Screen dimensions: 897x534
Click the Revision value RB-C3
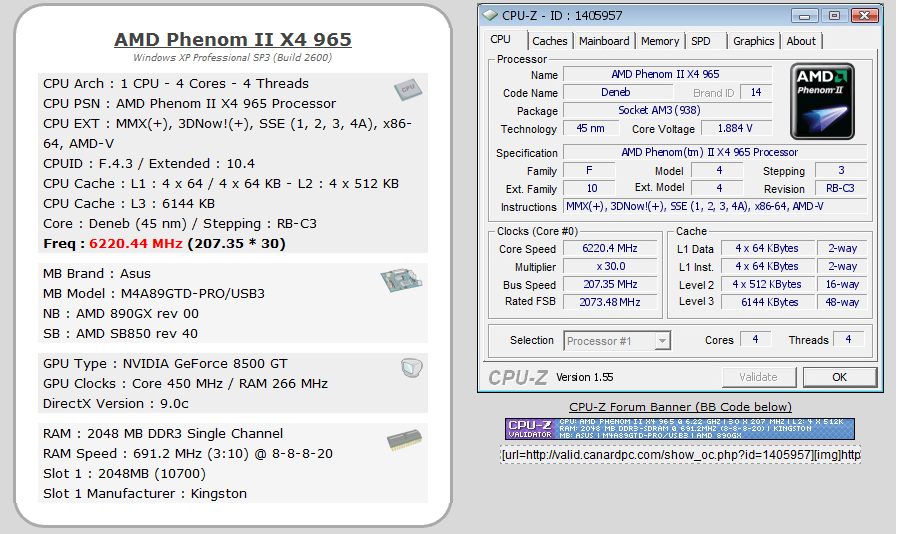click(841, 188)
